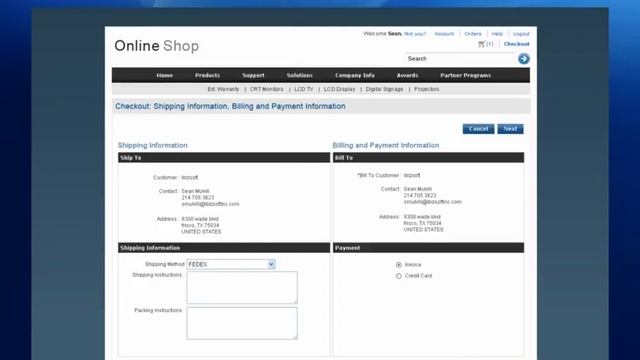Click the Packing Instructions text area
This screenshot has height=360, width=640.
pyautogui.click(x=242, y=323)
